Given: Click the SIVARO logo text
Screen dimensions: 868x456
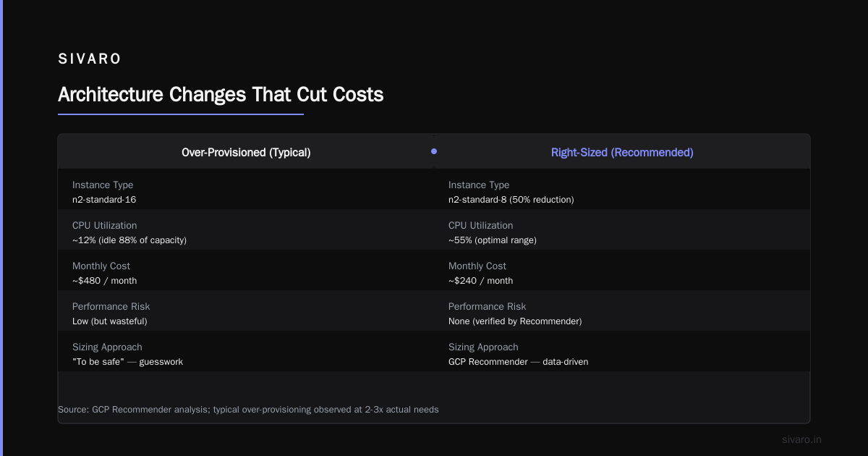Looking at the screenshot, I should (x=90, y=59).
